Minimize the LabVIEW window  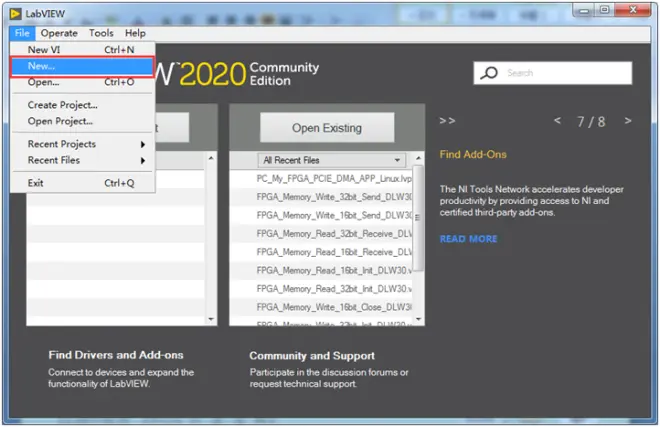584,11
